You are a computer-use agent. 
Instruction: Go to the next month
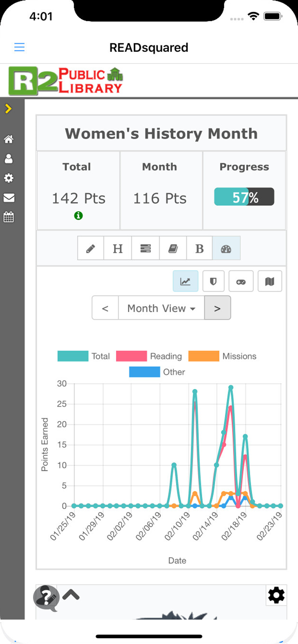pos(217,308)
